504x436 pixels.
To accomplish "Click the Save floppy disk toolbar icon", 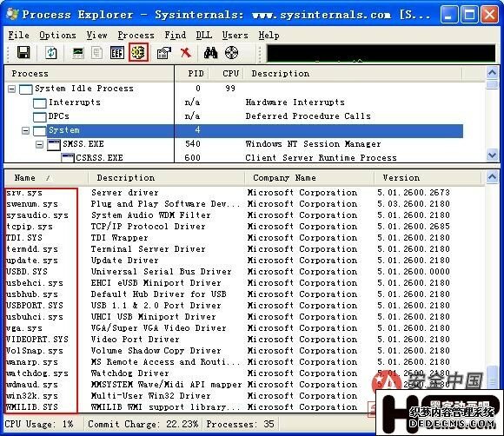I will click(x=23, y=53).
